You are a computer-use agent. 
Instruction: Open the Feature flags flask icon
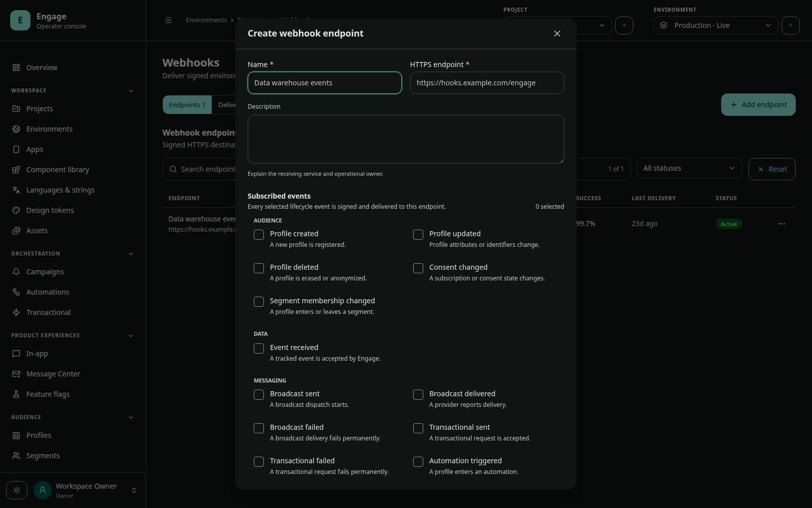[x=16, y=394]
